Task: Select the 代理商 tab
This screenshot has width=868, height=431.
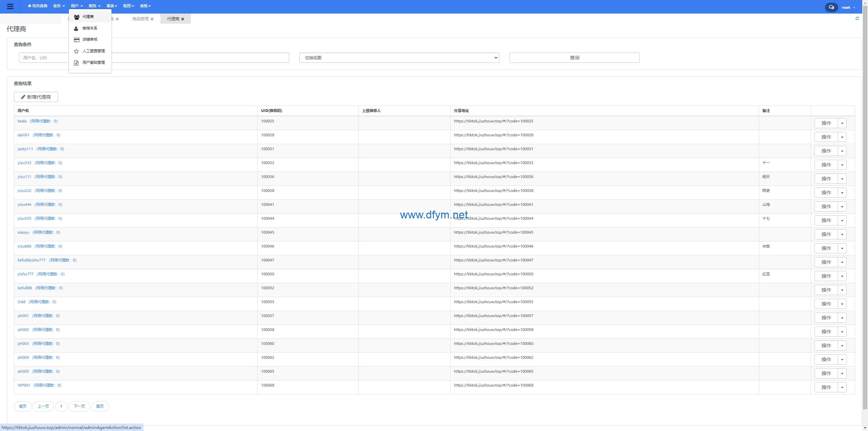Action: tap(173, 19)
